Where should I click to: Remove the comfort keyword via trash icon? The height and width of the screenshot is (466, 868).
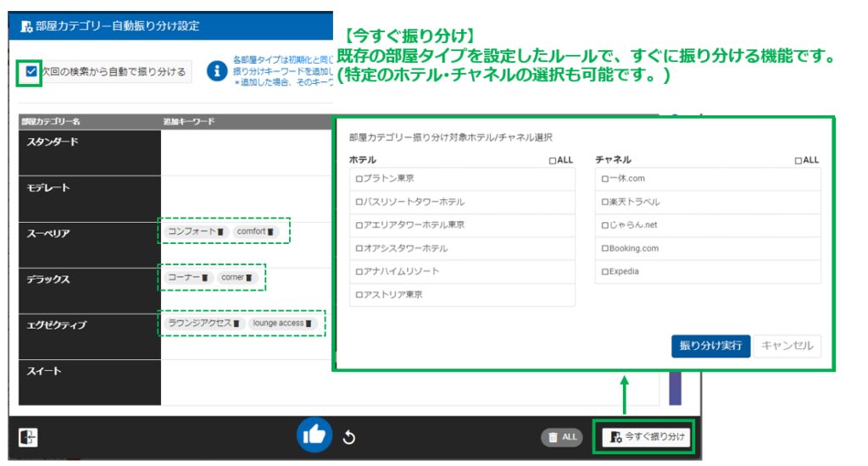point(272,231)
